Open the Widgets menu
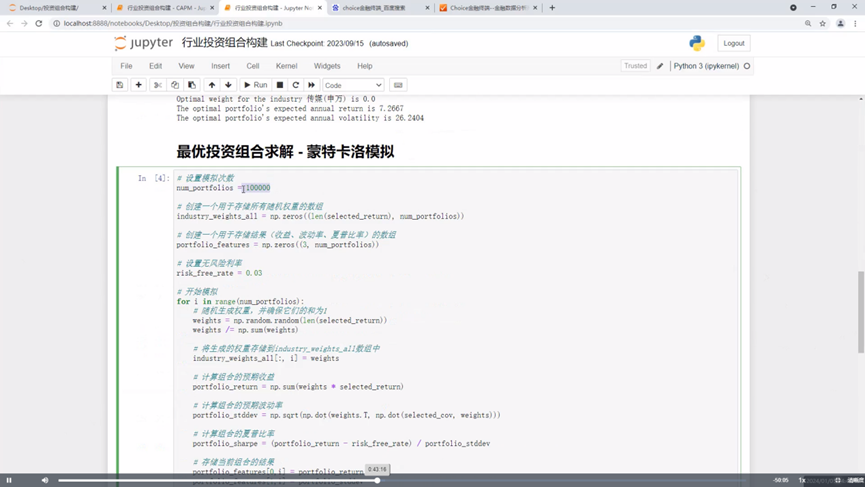The image size is (865, 487). click(x=327, y=66)
